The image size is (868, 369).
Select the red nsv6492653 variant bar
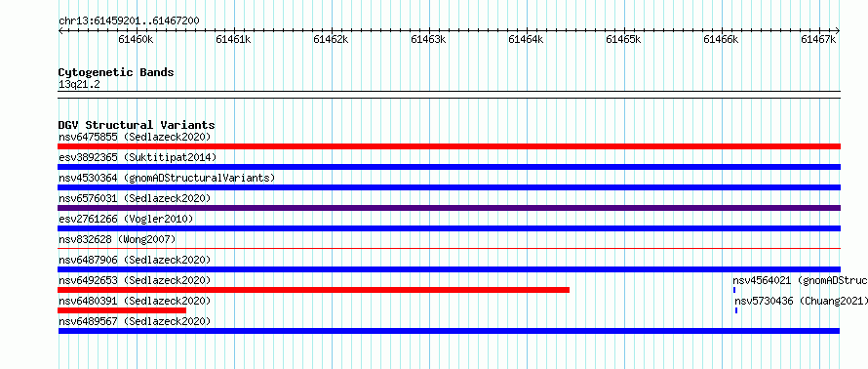(314, 290)
